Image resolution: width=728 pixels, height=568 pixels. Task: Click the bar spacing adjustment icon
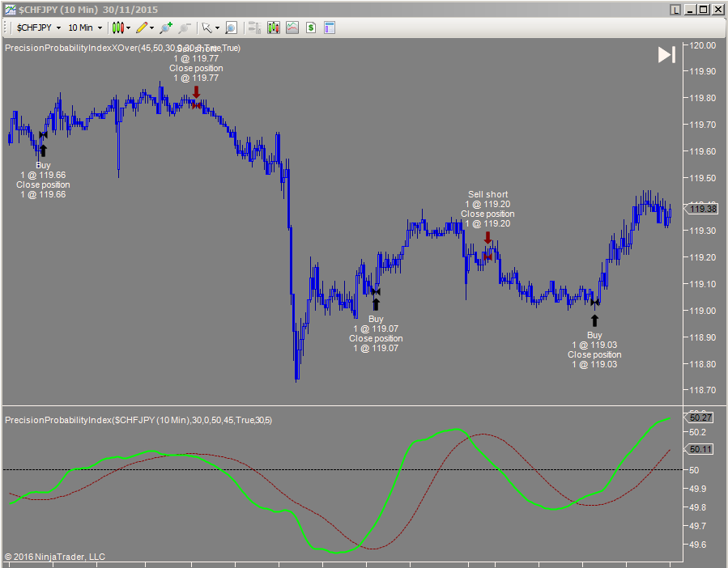[253, 28]
